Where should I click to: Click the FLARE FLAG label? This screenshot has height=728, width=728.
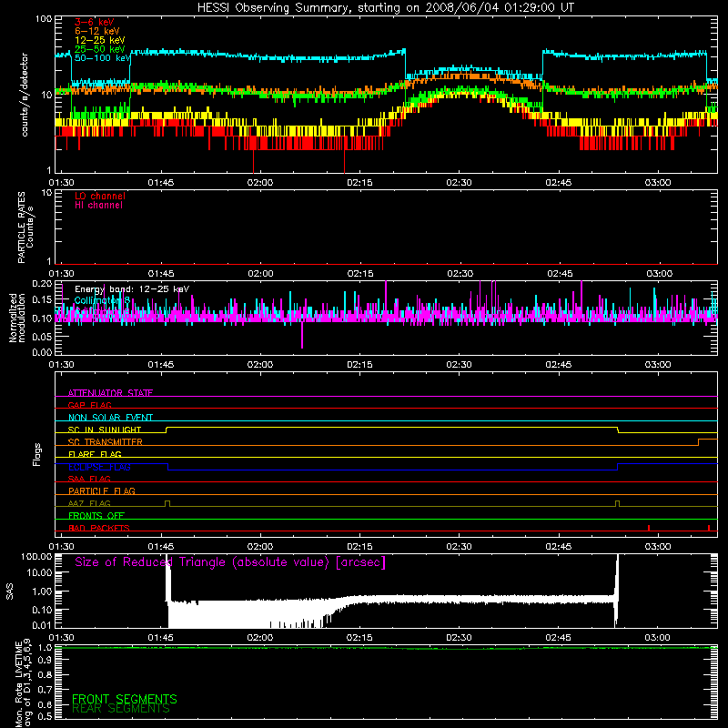tap(95, 454)
